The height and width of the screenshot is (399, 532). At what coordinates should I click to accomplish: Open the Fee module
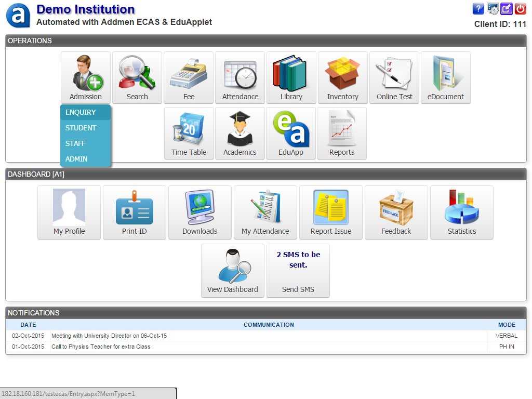(x=188, y=77)
